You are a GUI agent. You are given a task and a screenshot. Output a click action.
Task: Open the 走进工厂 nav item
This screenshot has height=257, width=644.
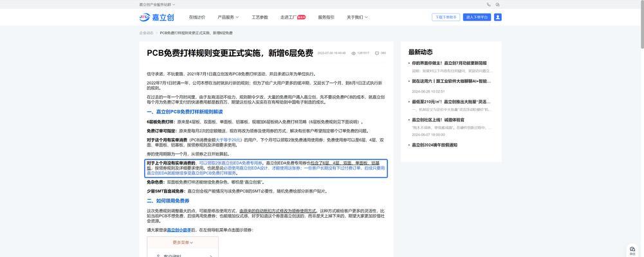pos(288,17)
